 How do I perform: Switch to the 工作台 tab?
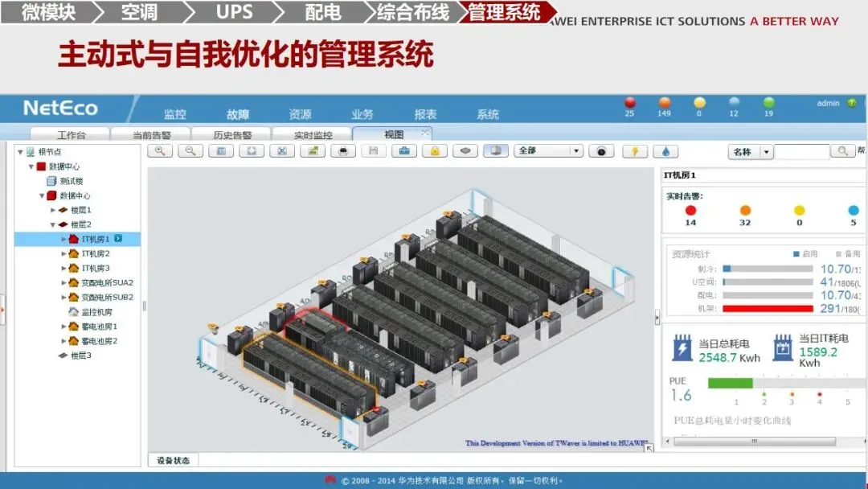click(x=70, y=134)
